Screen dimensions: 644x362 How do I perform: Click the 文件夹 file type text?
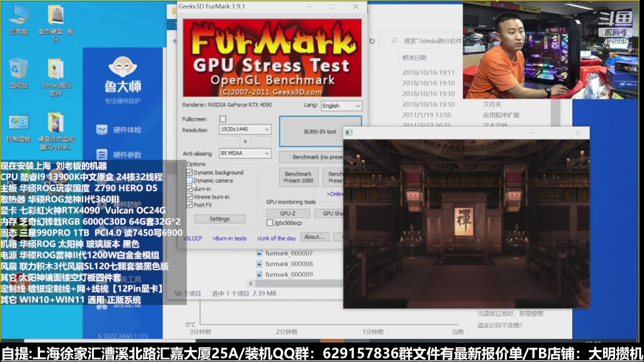pos(492,105)
